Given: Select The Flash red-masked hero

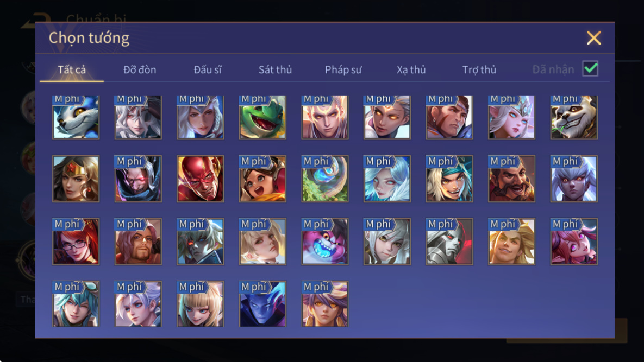Looking at the screenshot, I should point(201,179).
